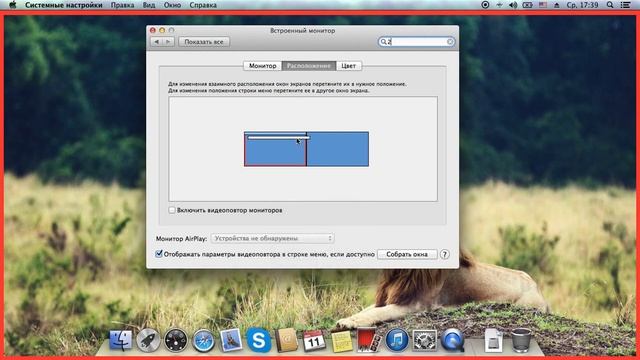The image size is (640, 360).
Task: Switch to the Цвет tab
Action: point(349,66)
